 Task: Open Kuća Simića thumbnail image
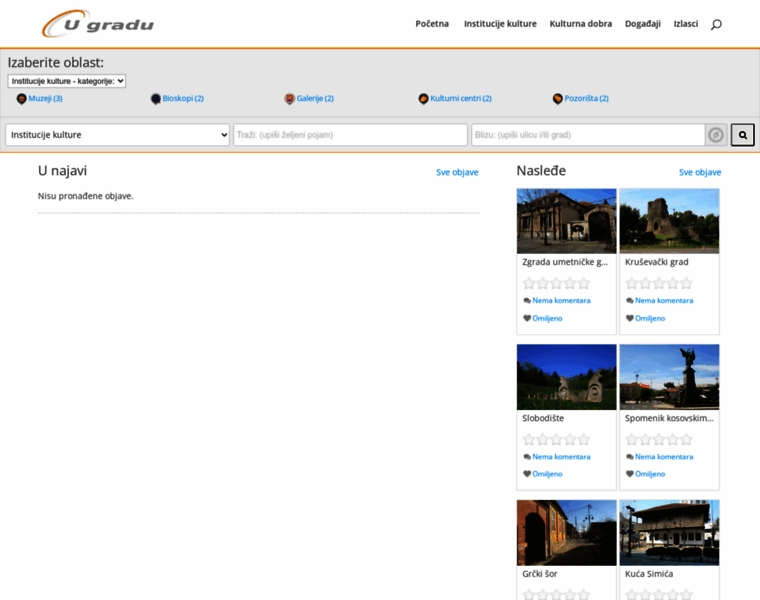tap(669, 533)
